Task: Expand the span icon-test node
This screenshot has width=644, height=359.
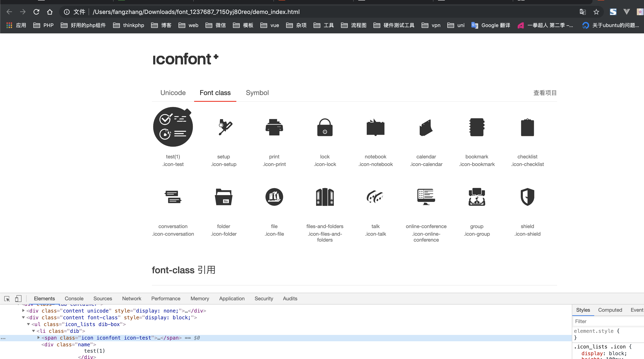Action: click(38, 337)
